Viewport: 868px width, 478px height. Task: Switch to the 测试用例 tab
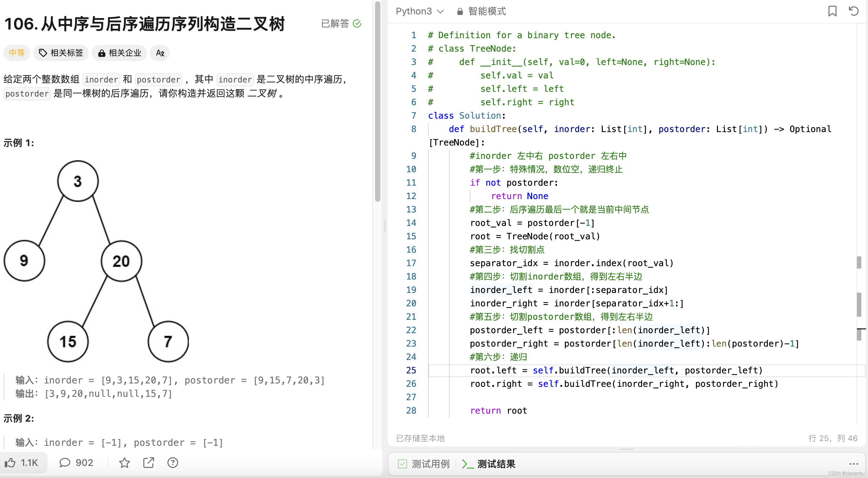click(x=424, y=464)
